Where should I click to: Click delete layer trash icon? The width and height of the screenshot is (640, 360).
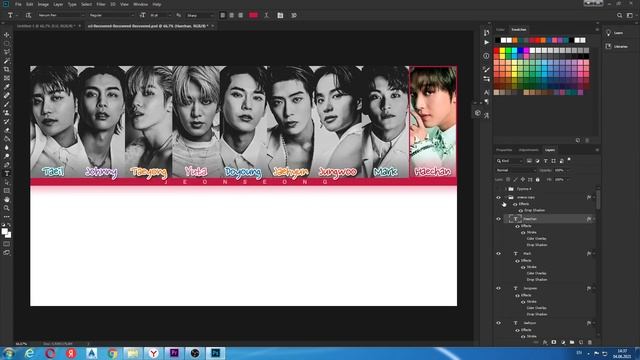tap(590, 342)
